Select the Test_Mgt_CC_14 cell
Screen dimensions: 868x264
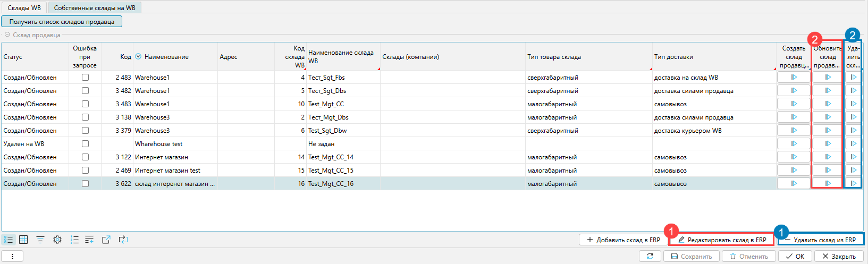343,157
